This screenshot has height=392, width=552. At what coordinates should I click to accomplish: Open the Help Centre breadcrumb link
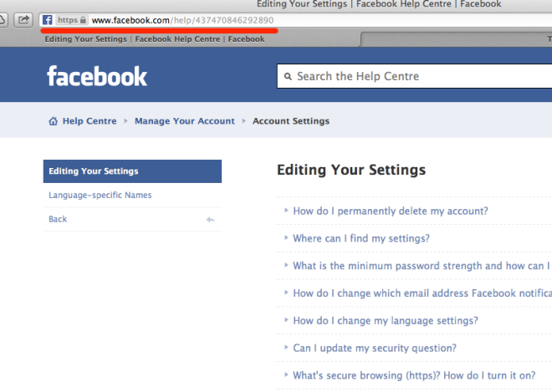[x=89, y=121]
